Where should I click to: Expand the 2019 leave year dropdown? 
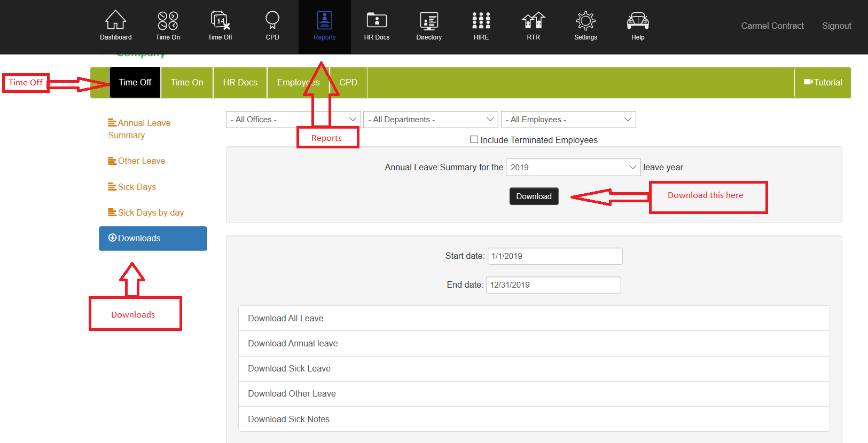tap(573, 168)
